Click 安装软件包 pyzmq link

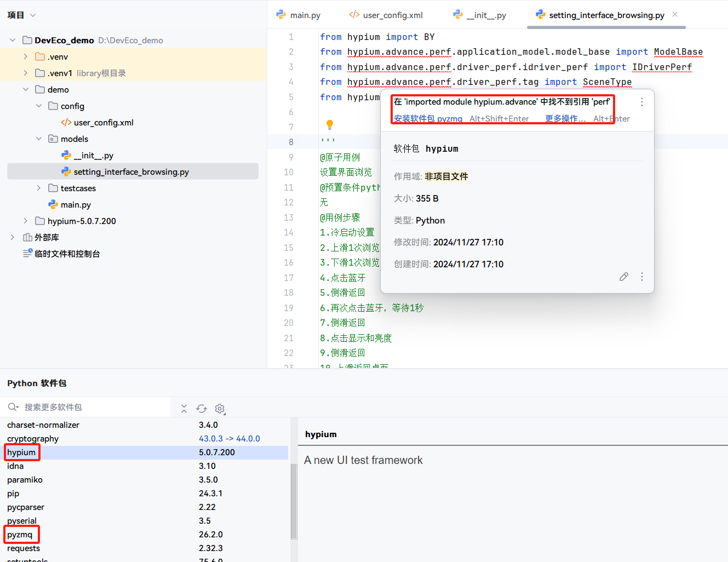click(428, 118)
